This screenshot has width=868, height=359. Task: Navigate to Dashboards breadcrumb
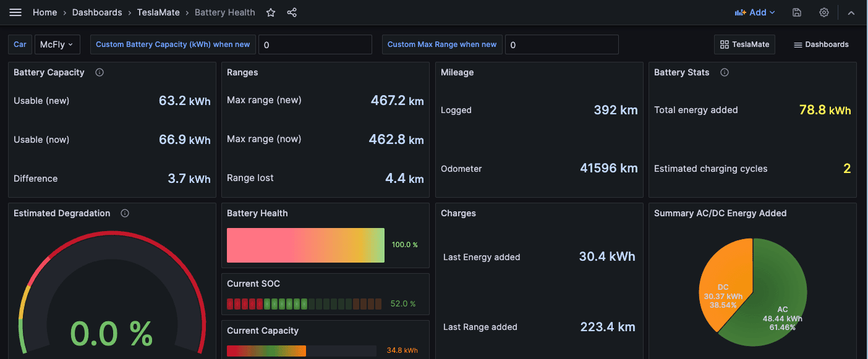click(x=97, y=12)
